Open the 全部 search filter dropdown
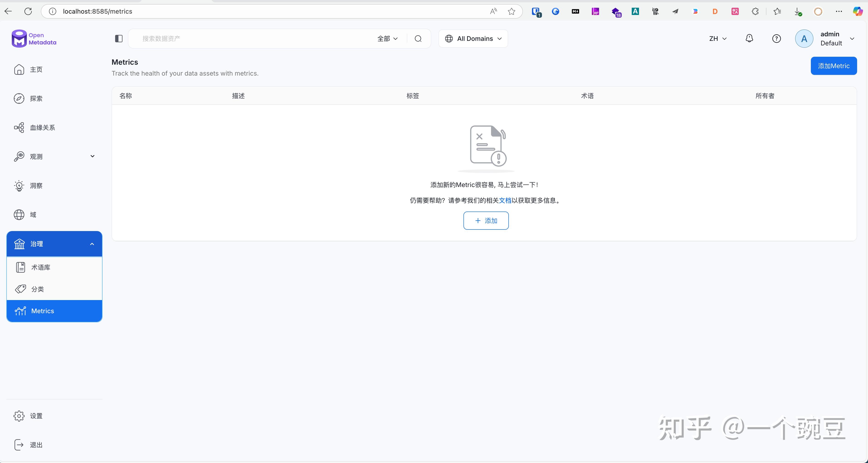This screenshot has height=463, width=868. click(x=388, y=38)
